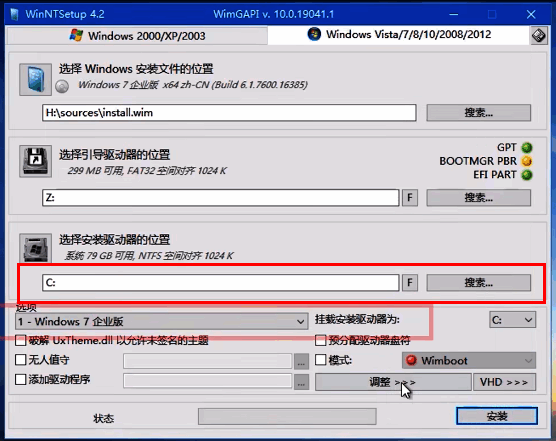Open the Wimboot mode dropdown

(x=469, y=361)
